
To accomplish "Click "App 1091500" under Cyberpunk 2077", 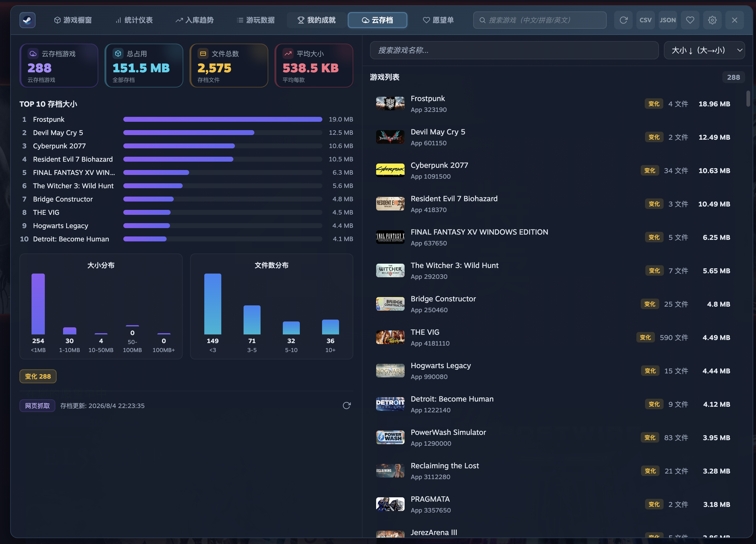I will coord(430,176).
